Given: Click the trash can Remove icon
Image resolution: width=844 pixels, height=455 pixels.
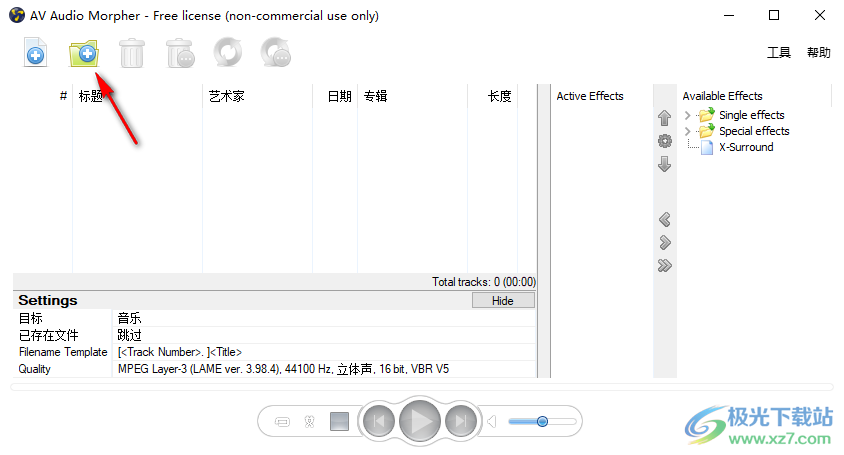Looking at the screenshot, I should click(x=131, y=53).
